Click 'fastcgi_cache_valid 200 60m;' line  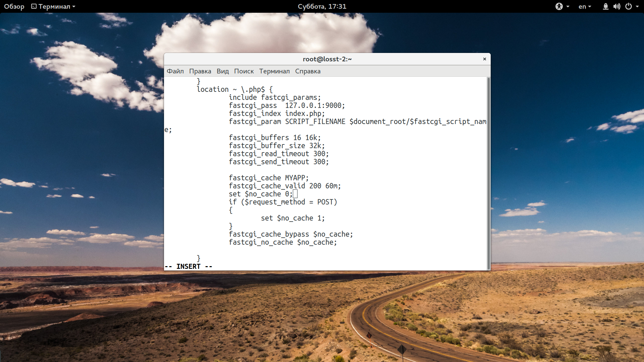285,186
